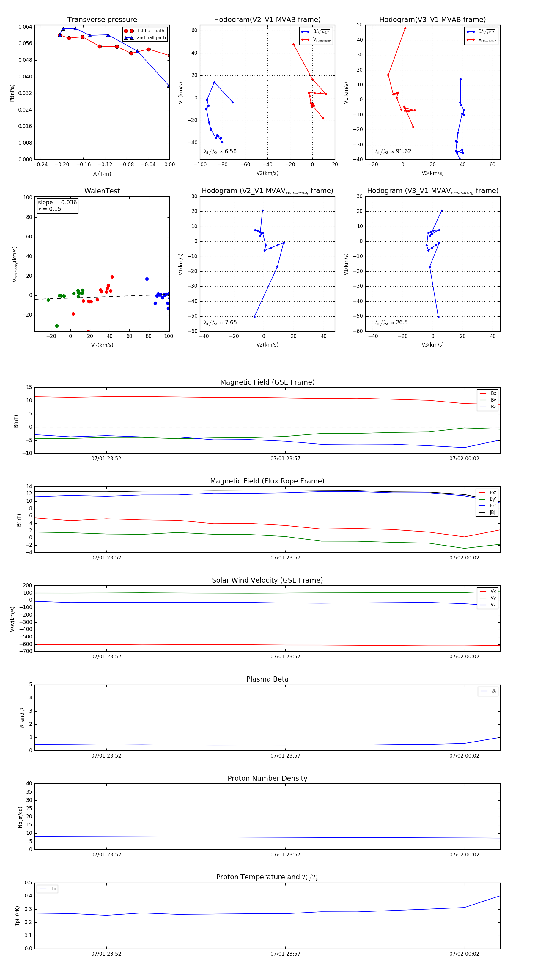535x980 pixels.
Task: Click the 07/01 23:57 tick under the Magnetic Field (GSE) plot
Action: pos(285,459)
